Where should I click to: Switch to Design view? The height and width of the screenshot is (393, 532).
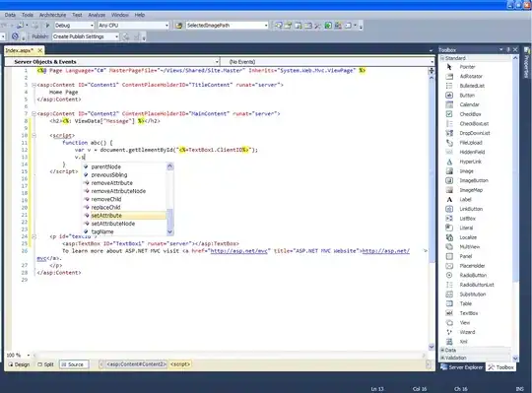20,364
